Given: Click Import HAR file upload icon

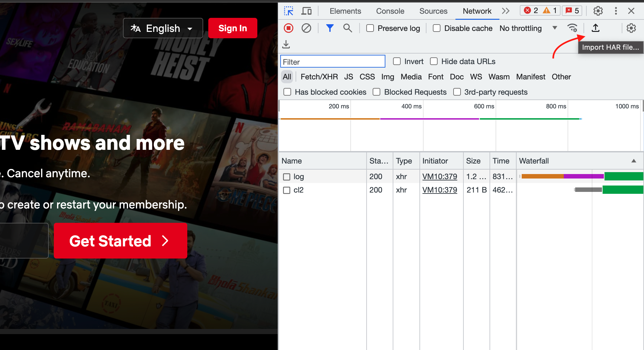Looking at the screenshot, I should 596,28.
